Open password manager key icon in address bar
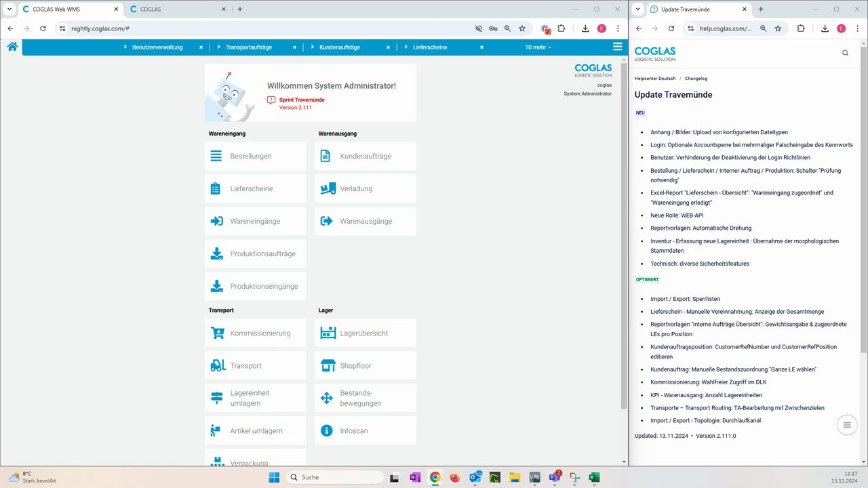This screenshot has width=868, height=488. [x=493, y=28]
